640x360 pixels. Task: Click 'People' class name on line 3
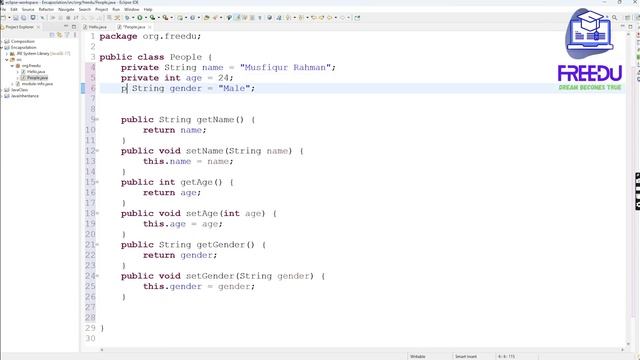pos(186,57)
